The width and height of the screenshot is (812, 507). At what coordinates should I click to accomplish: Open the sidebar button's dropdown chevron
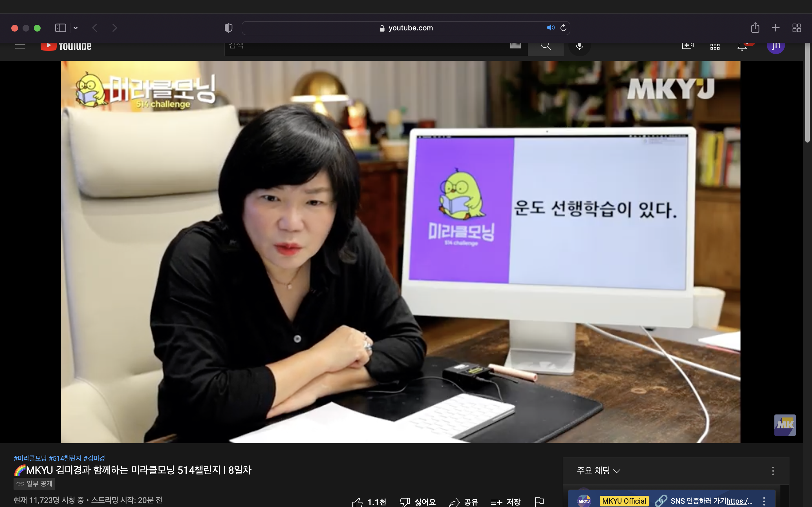coord(76,28)
